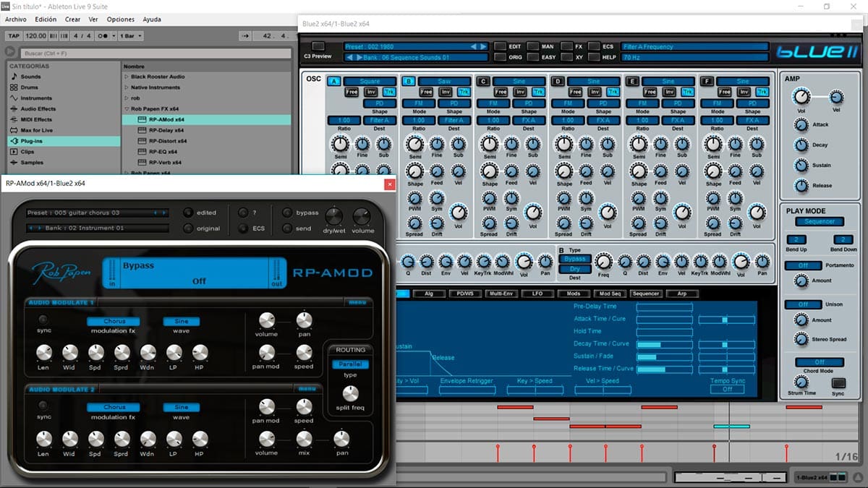The width and height of the screenshot is (868, 488).
Task: Toggle oscillator A on/off in Blue2
Action: 333,81
